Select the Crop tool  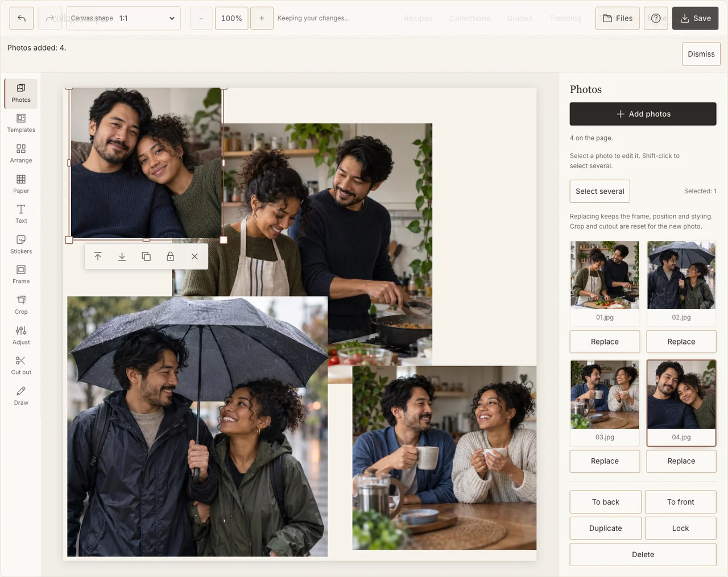[21, 305]
